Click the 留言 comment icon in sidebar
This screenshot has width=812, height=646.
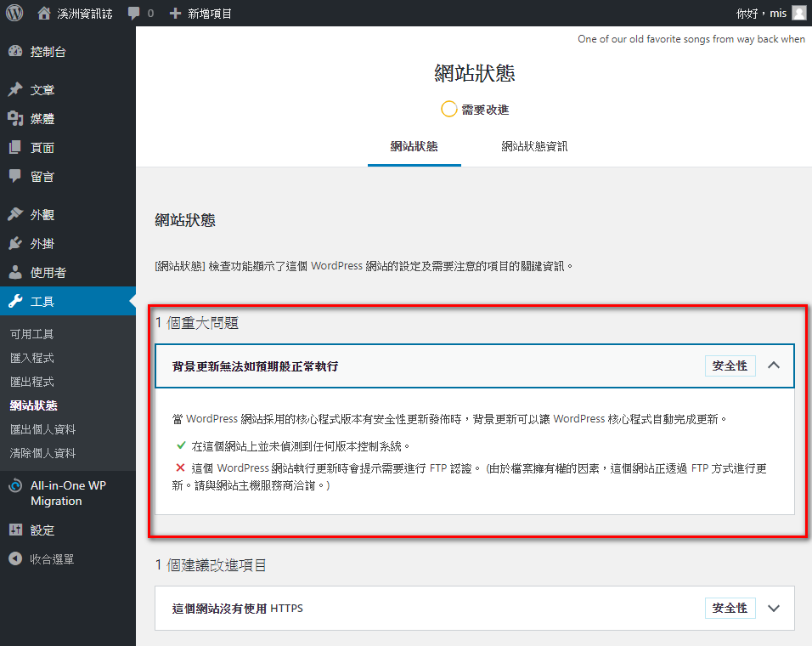pos(15,177)
